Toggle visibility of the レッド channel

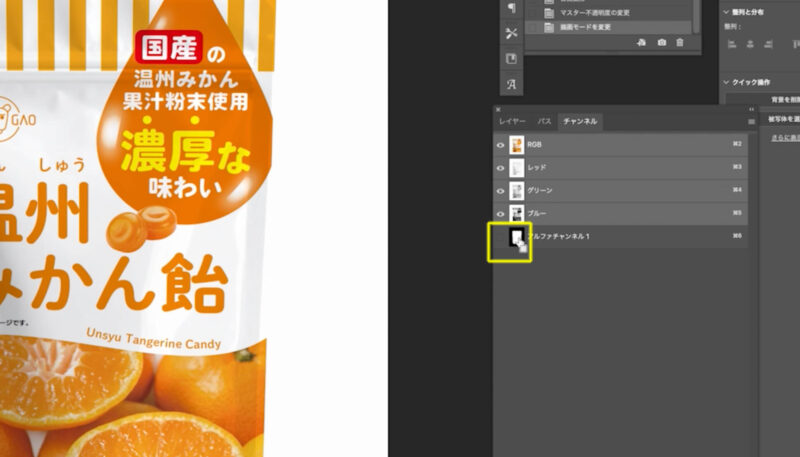tap(501, 167)
